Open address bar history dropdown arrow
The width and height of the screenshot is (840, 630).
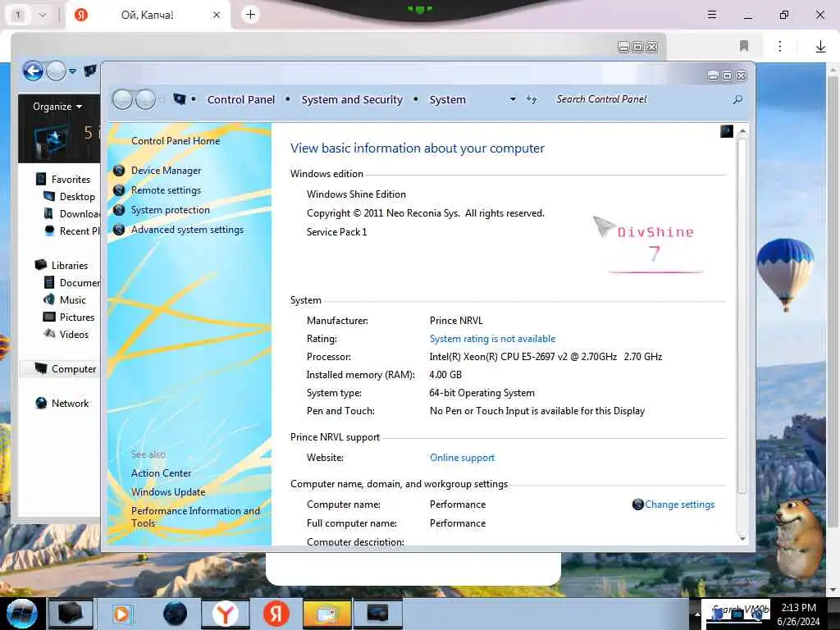tap(513, 99)
